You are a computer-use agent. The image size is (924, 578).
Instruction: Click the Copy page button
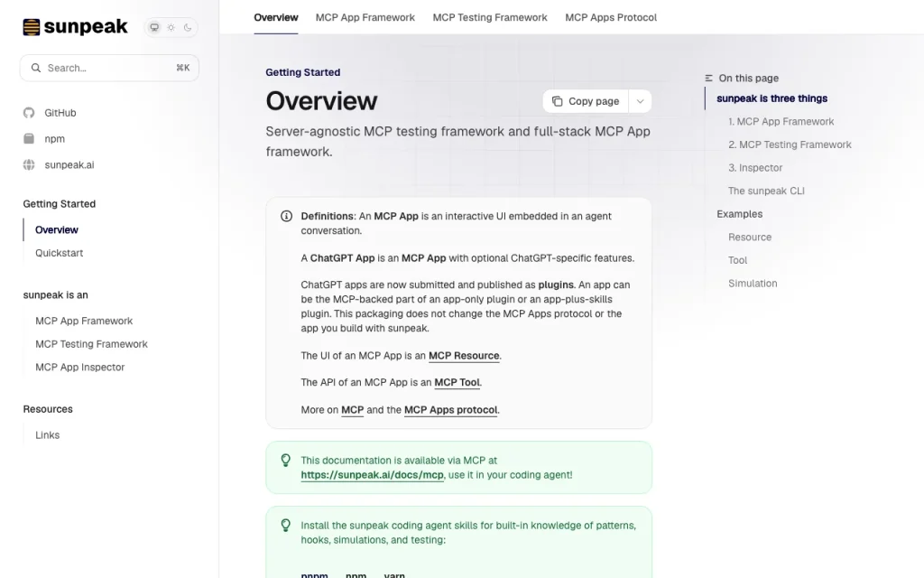(586, 101)
